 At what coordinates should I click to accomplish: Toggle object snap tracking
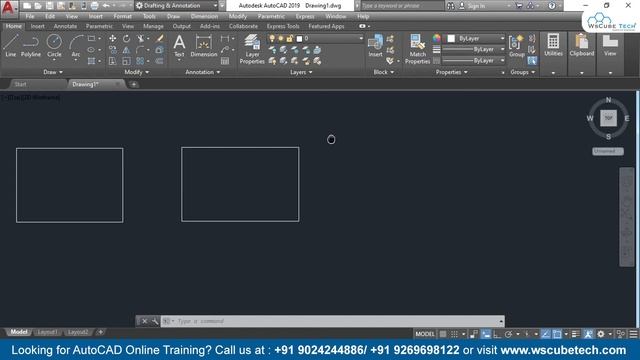545,334
